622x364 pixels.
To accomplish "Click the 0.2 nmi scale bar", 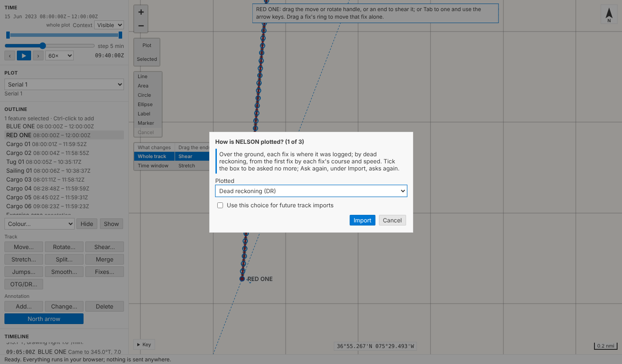I will pyautogui.click(x=606, y=346).
